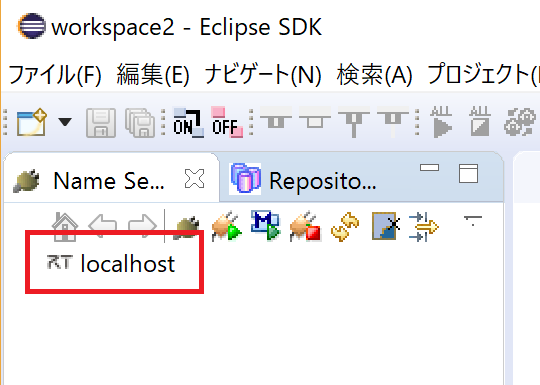Select the localhost tree item
540x385 pixels.
click(x=111, y=264)
